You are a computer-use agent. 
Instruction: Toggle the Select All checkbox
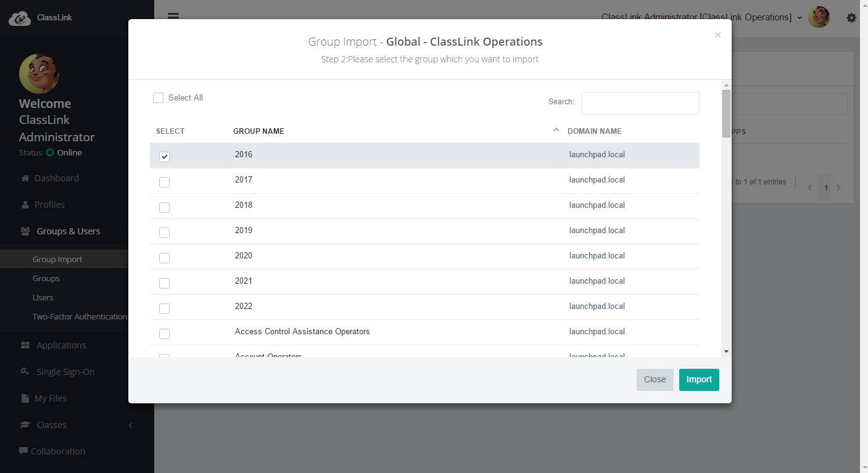coord(158,97)
